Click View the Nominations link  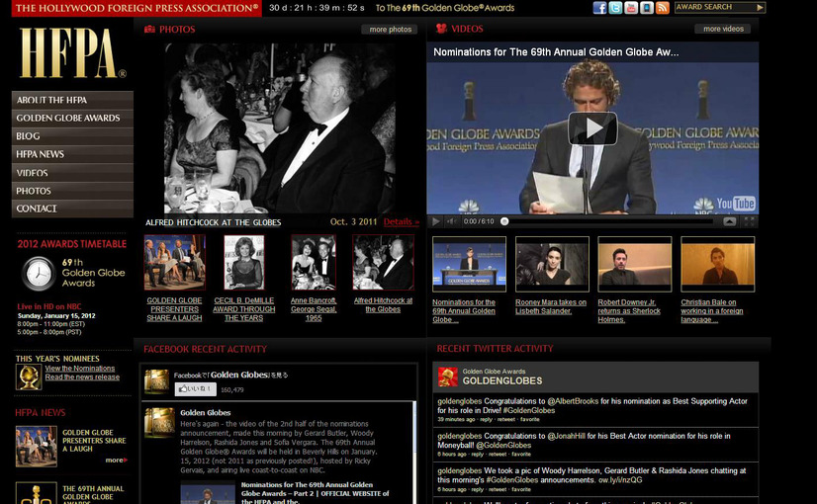(x=80, y=368)
